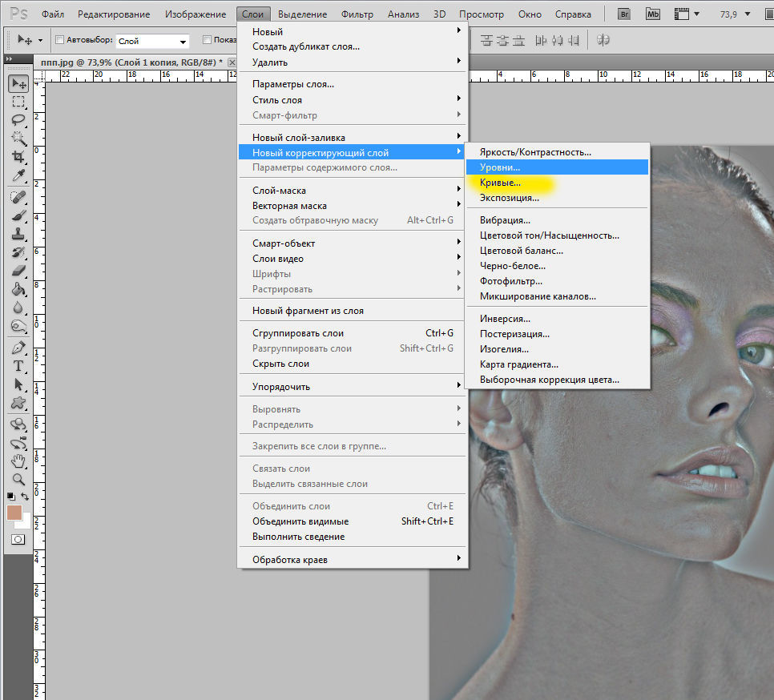Choose Яркость/Контрастность adjustment layer

click(558, 152)
